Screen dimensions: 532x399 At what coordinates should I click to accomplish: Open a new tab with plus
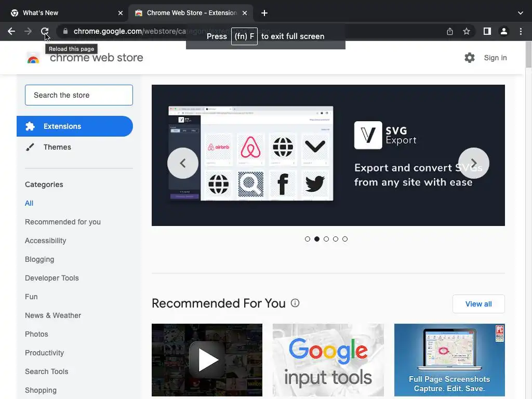(x=264, y=13)
